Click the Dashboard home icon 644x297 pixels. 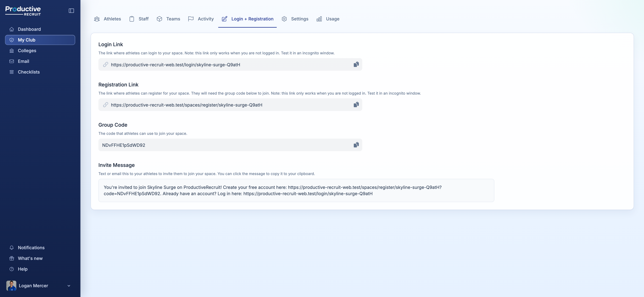coord(11,29)
